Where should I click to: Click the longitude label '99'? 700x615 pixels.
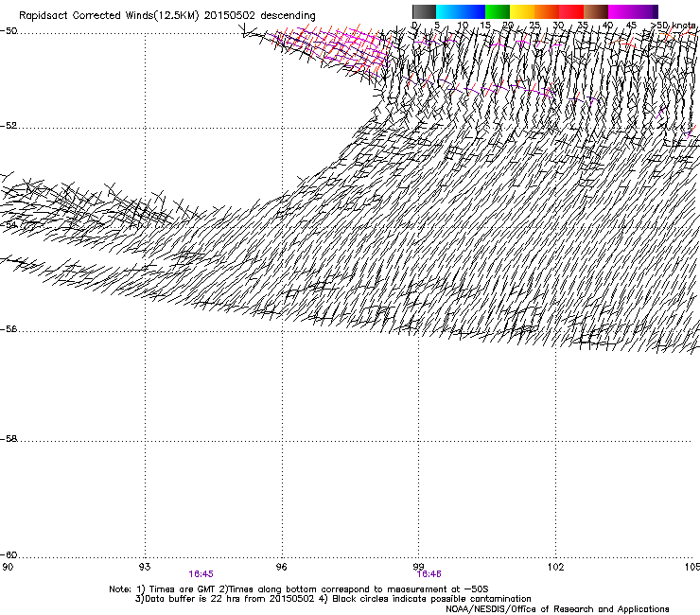tap(418, 567)
